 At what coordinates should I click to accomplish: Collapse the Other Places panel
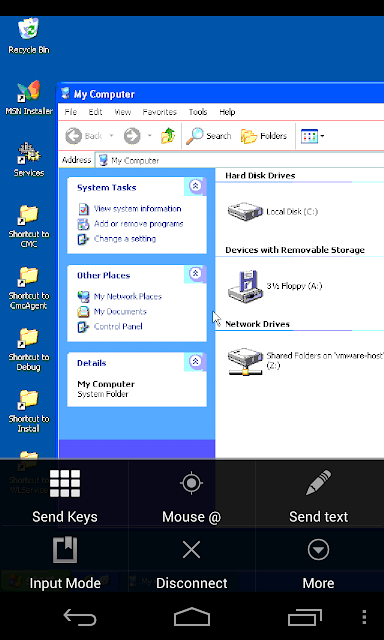tap(195, 273)
